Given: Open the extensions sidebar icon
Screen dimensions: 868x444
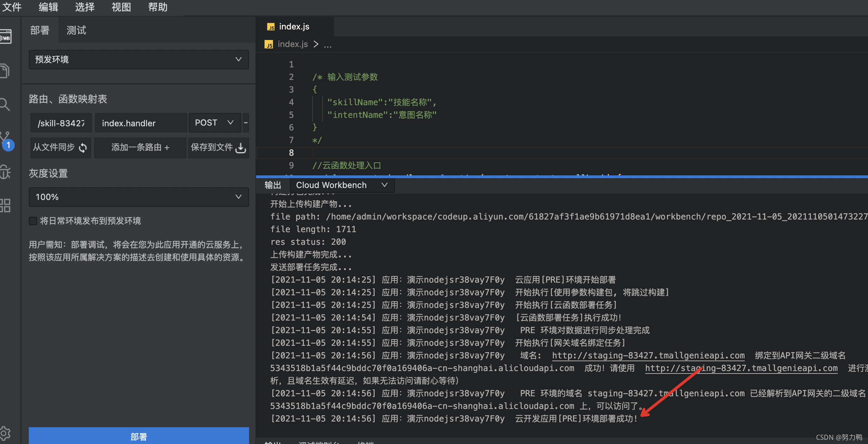Looking at the screenshot, I should [x=5, y=206].
